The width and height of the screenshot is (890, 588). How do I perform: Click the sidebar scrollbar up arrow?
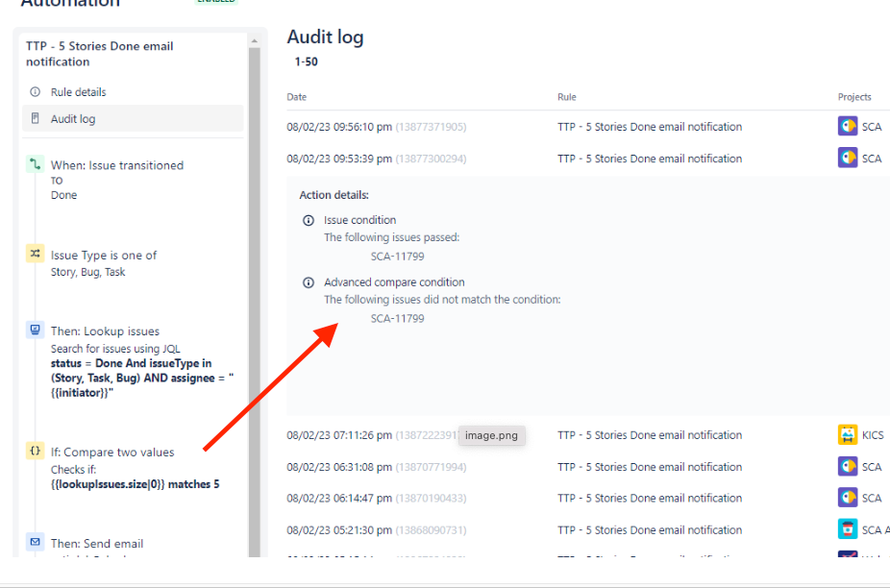pyautogui.click(x=255, y=41)
